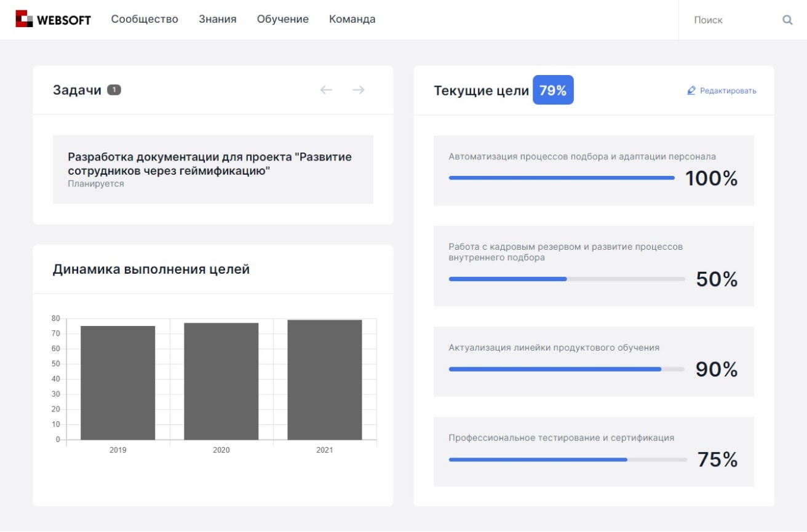This screenshot has height=532, width=807.
Task: Go to next task with right arrow
Action: pyautogui.click(x=359, y=90)
